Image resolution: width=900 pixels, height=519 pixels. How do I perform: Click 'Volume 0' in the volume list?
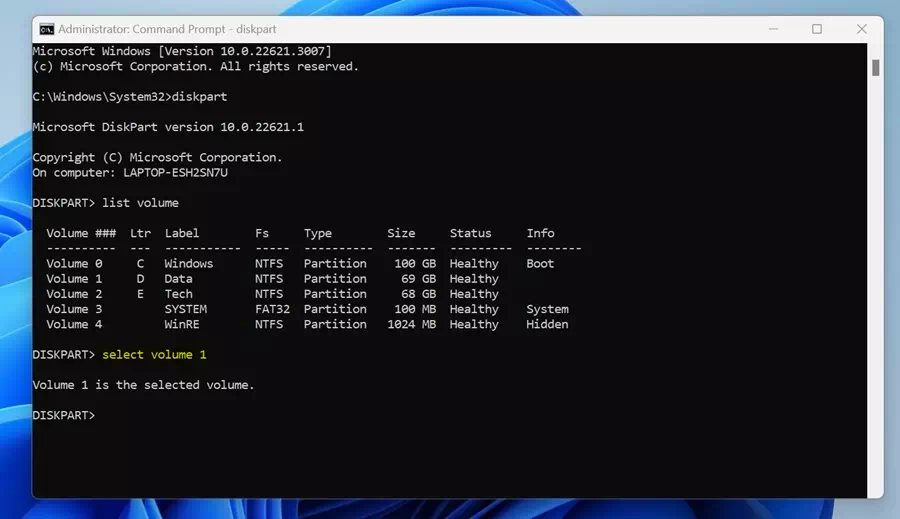point(74,264)
